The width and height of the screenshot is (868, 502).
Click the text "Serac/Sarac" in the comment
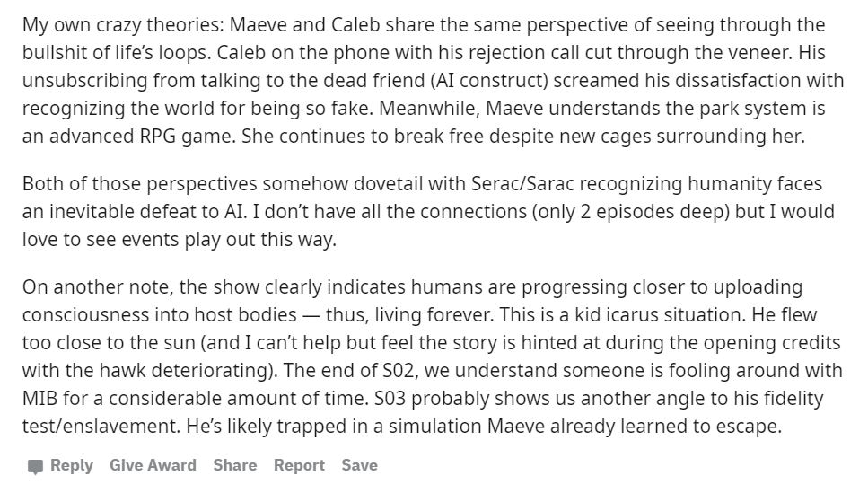tap(522, 183)
